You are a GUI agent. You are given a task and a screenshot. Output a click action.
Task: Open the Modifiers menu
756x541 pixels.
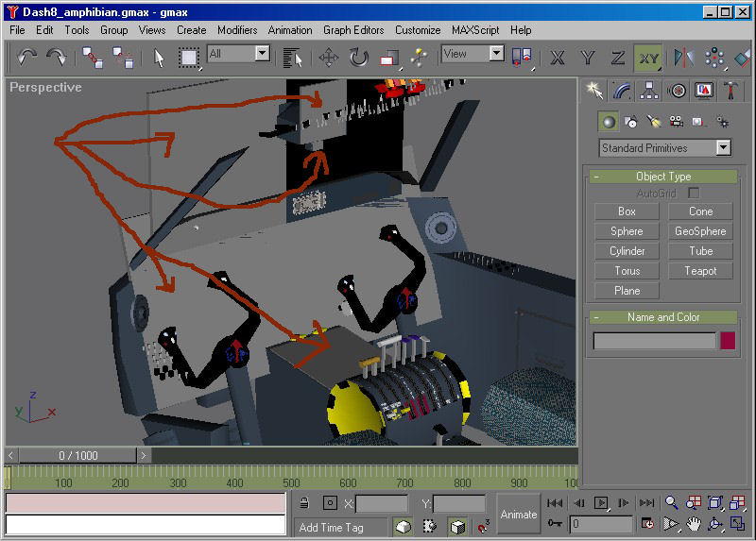coord(237,30)
